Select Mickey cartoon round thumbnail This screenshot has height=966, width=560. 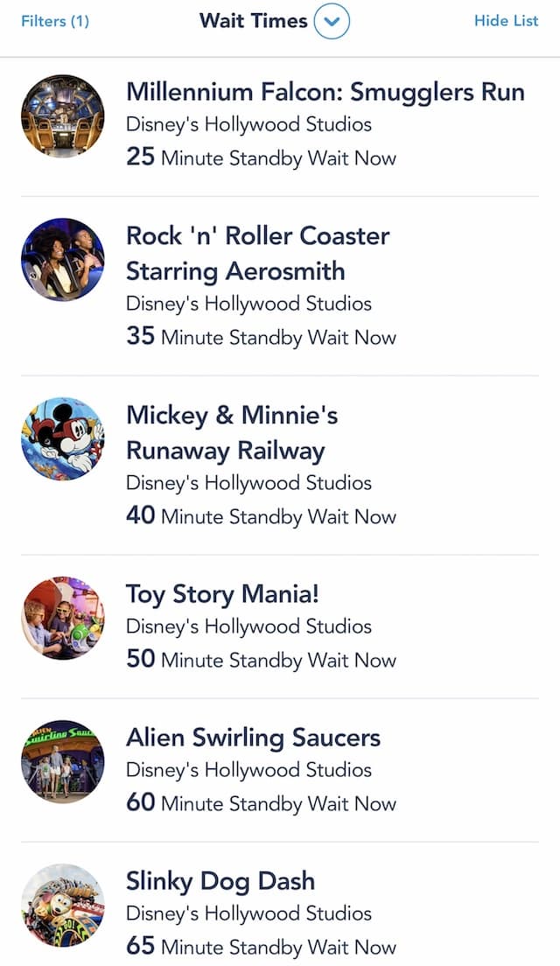[63, 438]
